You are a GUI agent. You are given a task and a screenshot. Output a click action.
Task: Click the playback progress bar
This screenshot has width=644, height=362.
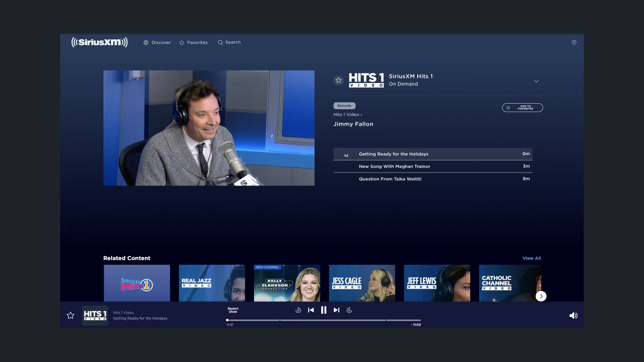pyautogui.click(x=324, y=320)
